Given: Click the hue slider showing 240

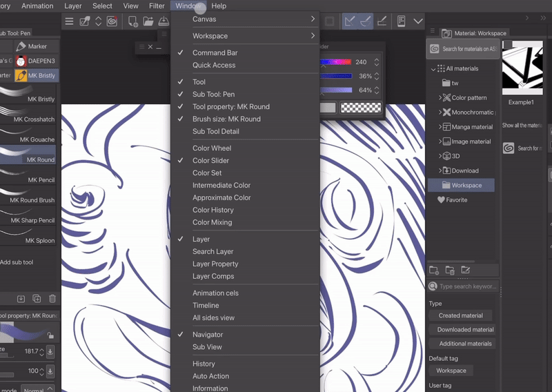Looking at the screenshot, I should (x=335, y=62).
